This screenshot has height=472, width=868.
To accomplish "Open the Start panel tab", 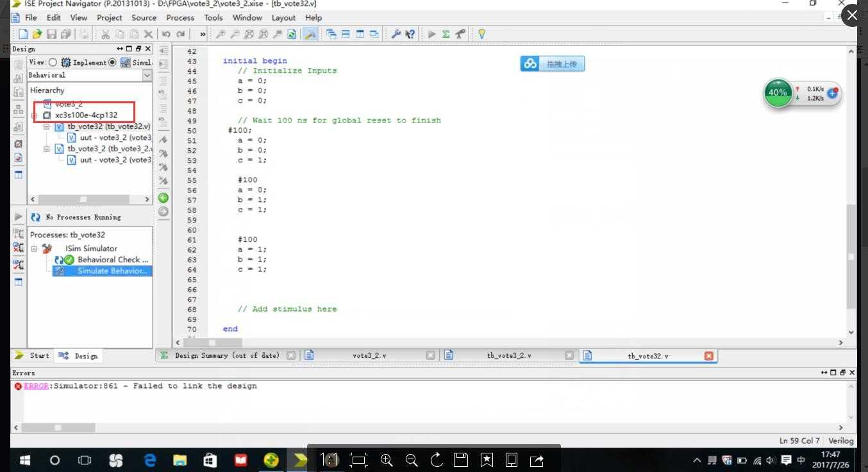I will pos(32,355).
